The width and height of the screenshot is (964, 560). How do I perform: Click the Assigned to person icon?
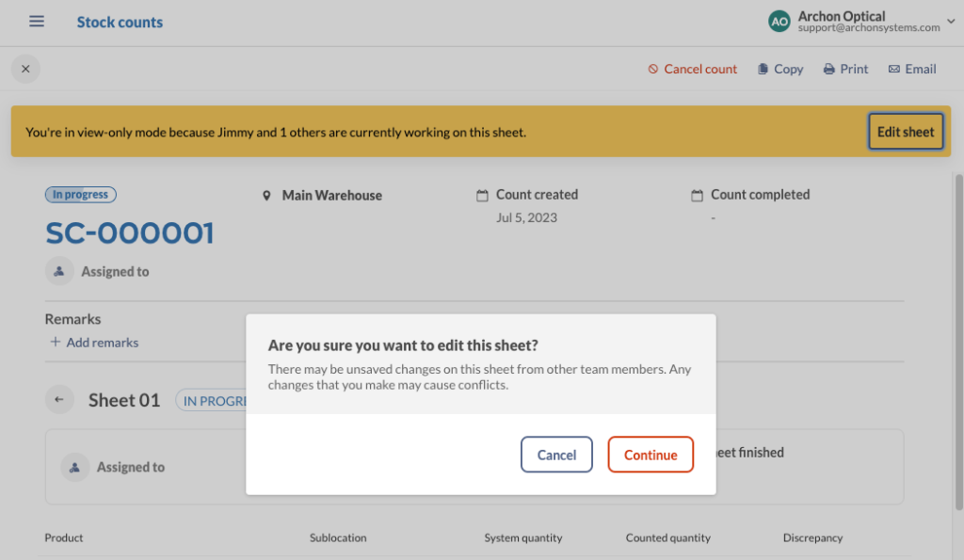point(59,271)
